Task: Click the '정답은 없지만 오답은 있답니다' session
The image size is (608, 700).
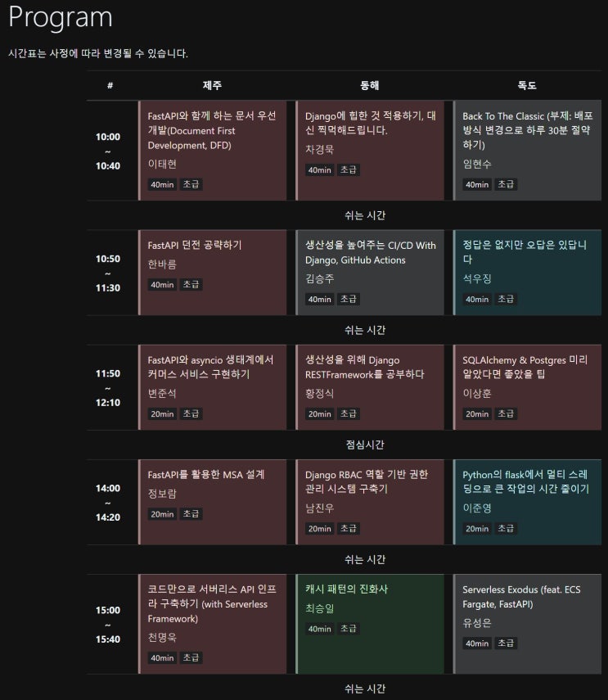Action: pos(525,252)
